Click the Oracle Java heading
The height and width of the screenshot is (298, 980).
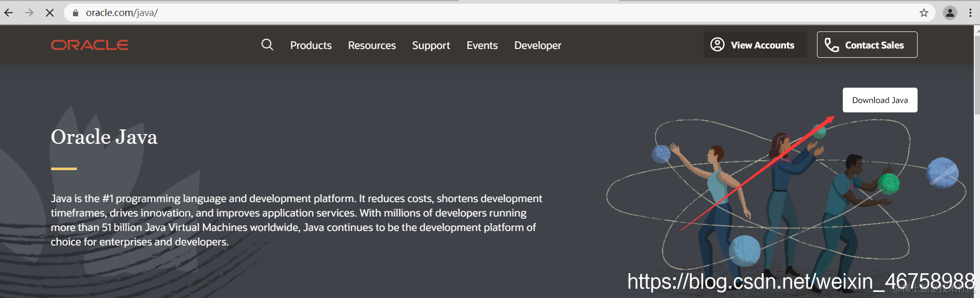[x=104, y=137]
